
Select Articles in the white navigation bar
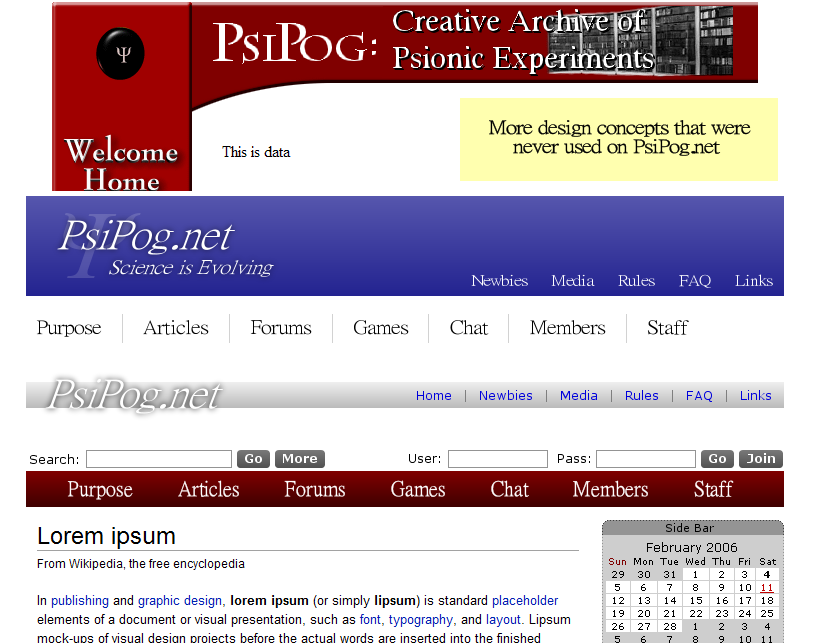[x=176, y=328]
